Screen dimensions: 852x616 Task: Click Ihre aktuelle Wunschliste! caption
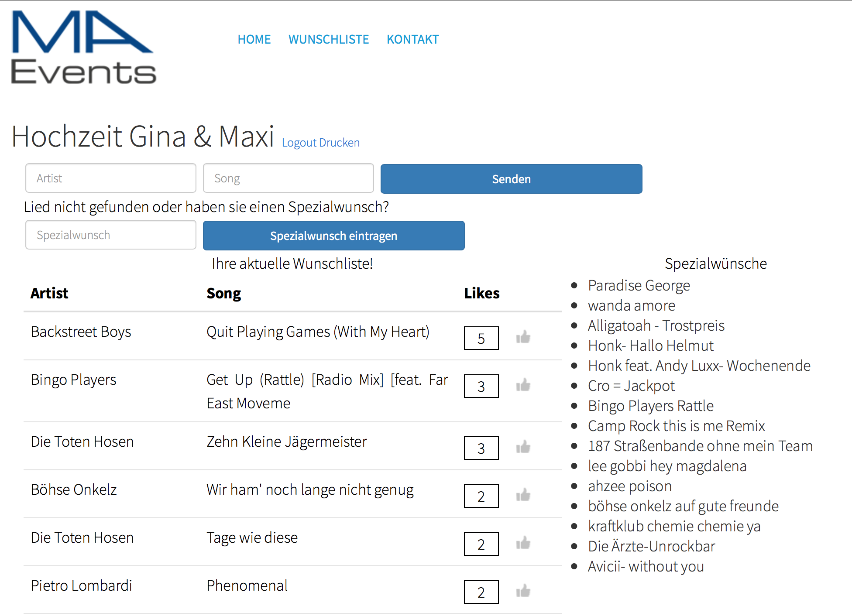click(x=292, y=264)
